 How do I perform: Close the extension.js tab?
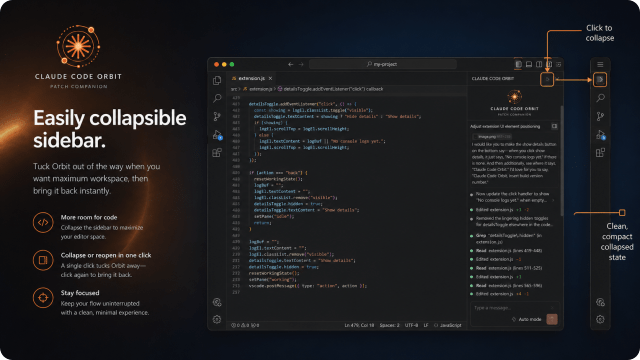[270, 78]
